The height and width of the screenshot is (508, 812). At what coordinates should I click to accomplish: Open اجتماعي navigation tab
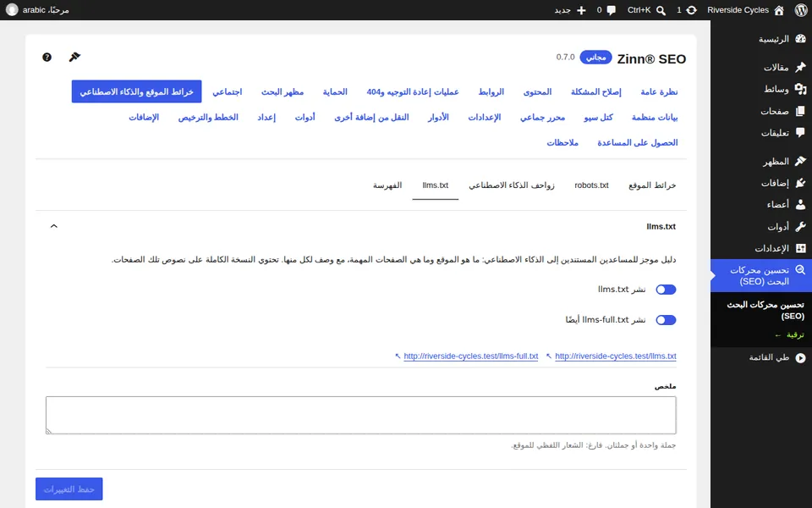[x=228, y=91]
